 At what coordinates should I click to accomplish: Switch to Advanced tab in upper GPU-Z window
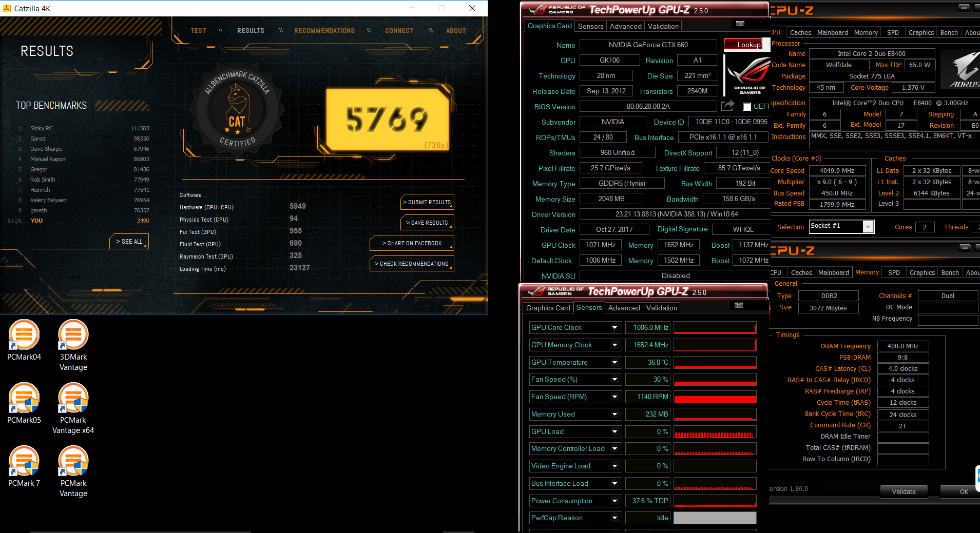625,26
